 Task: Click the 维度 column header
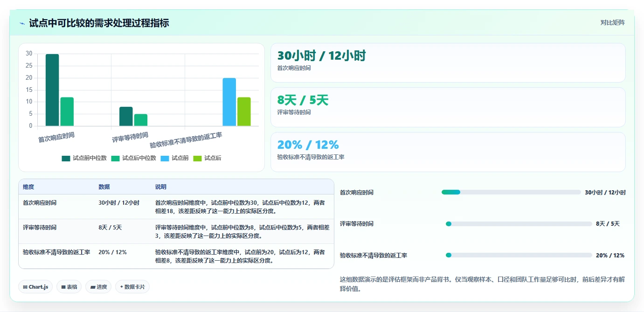coord(28,187)
